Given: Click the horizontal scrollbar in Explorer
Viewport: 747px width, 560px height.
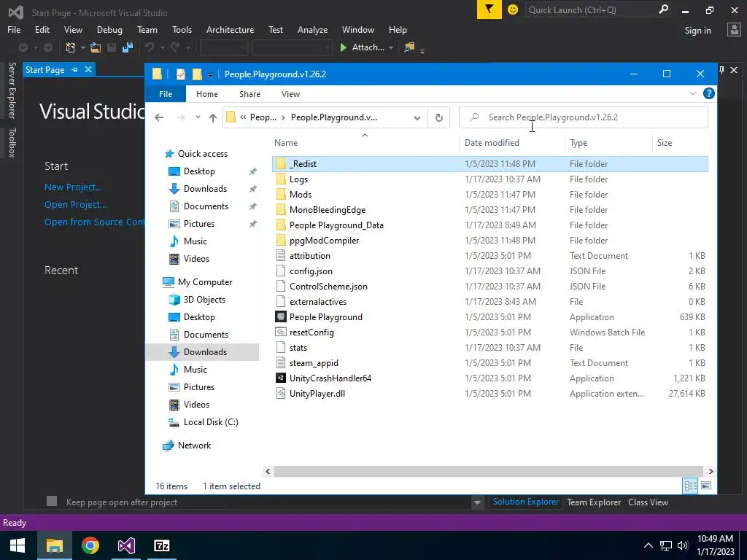Looking at the screenshot, I should (x=488, y=472).
